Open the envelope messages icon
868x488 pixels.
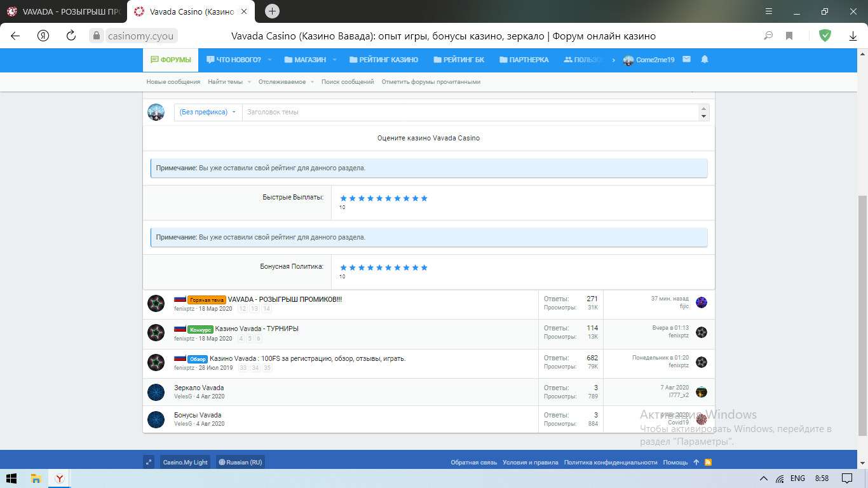pos(686,60)
